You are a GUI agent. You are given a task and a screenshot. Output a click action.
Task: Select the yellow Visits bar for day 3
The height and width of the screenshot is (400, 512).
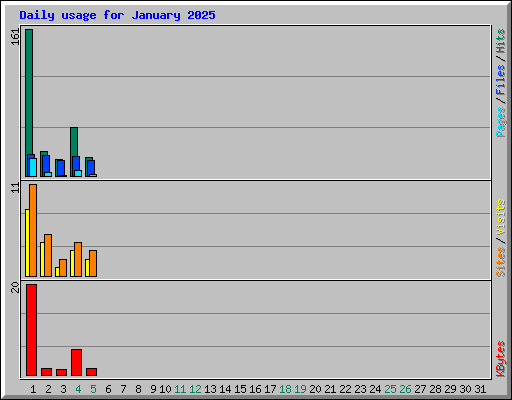(57, 272)
